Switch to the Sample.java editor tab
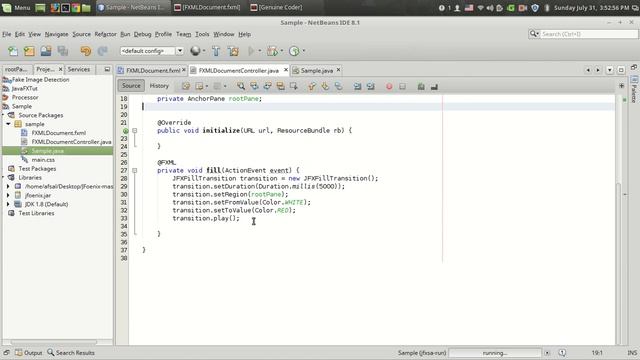640x360 pixels. tap(316, 70)
